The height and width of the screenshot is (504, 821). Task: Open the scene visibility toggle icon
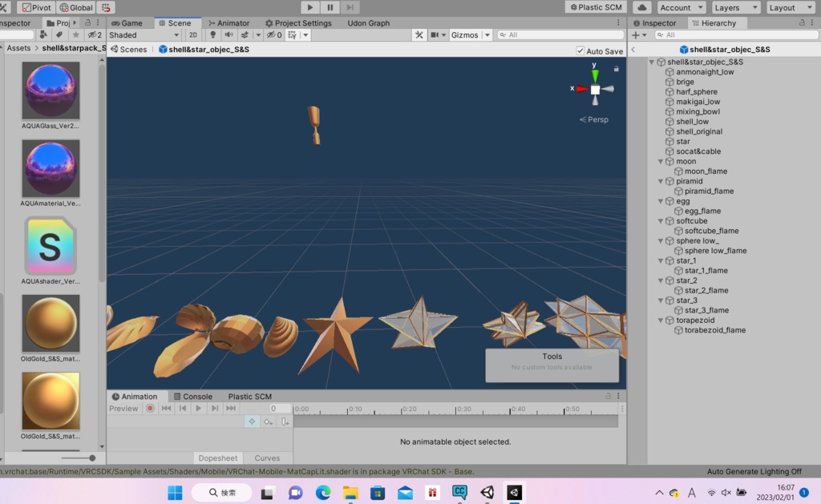pos(272,35)
